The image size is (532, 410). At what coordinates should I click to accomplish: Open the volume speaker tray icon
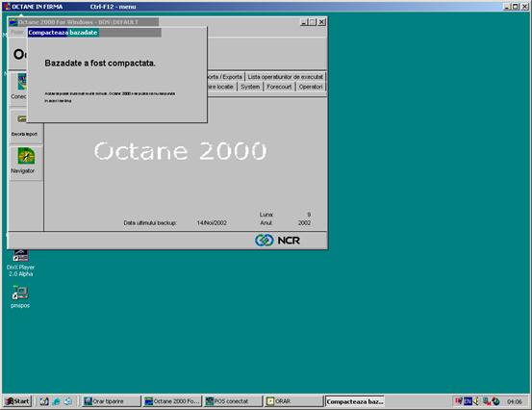tap(477, 401)
